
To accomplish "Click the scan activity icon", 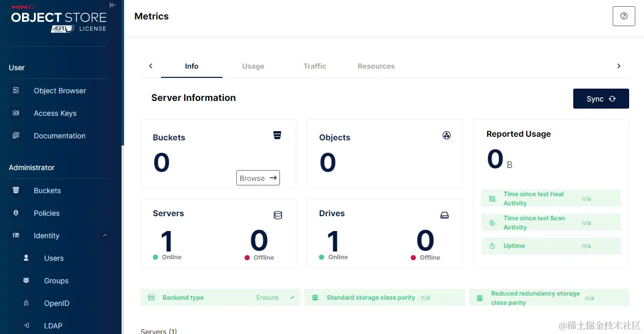I will 492,223.
